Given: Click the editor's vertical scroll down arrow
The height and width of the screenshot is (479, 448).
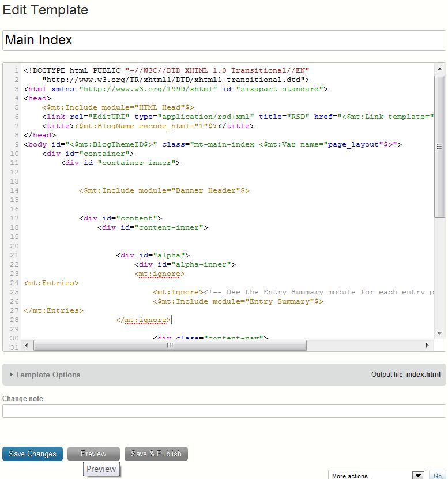Looking at the screenshot, I should (x=439, y=333).
